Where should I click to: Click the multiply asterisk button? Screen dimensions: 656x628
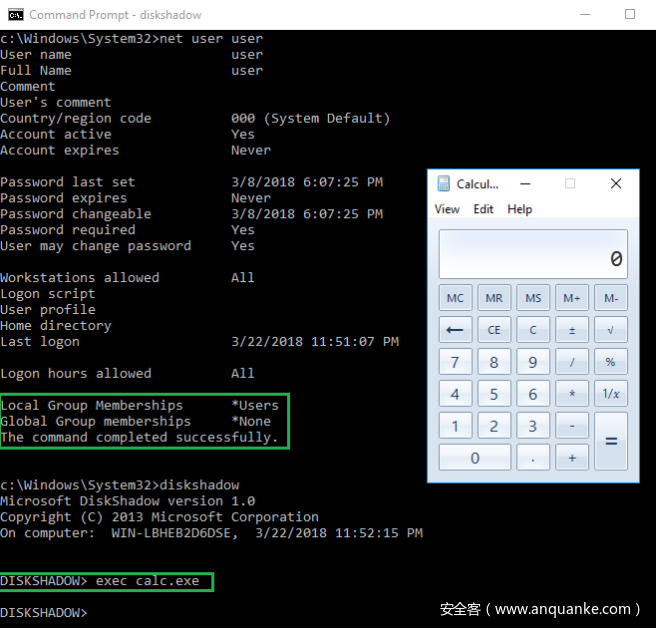pos(572,394)
